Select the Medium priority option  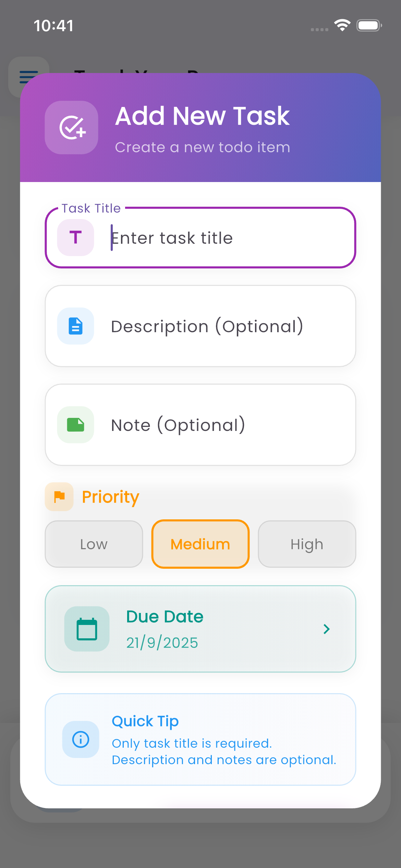(200, 544)
